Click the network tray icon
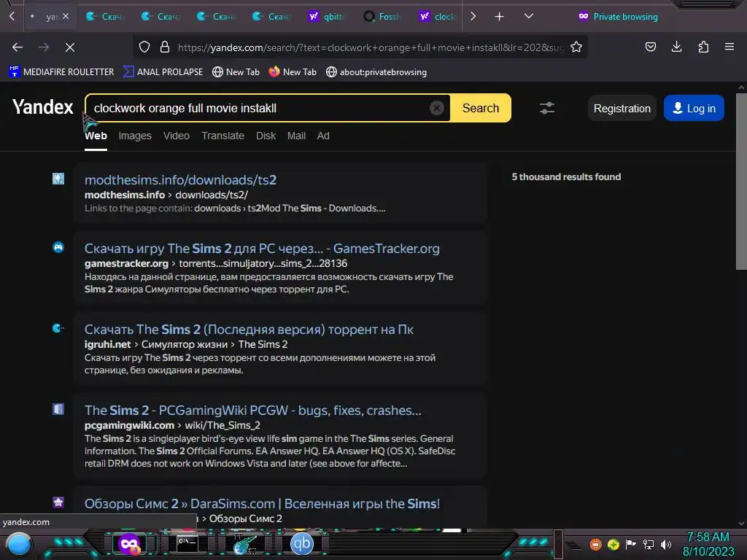The height and width of the screenshot is (560, 747). (649, 544)
